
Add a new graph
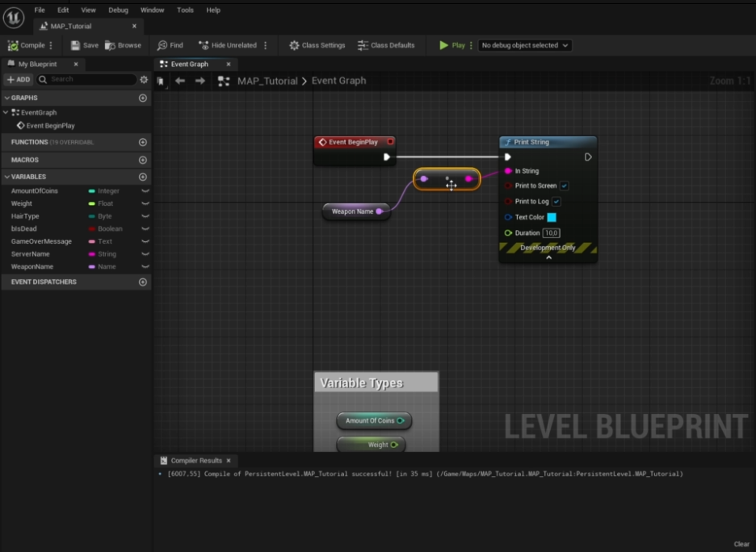point(143,98)
